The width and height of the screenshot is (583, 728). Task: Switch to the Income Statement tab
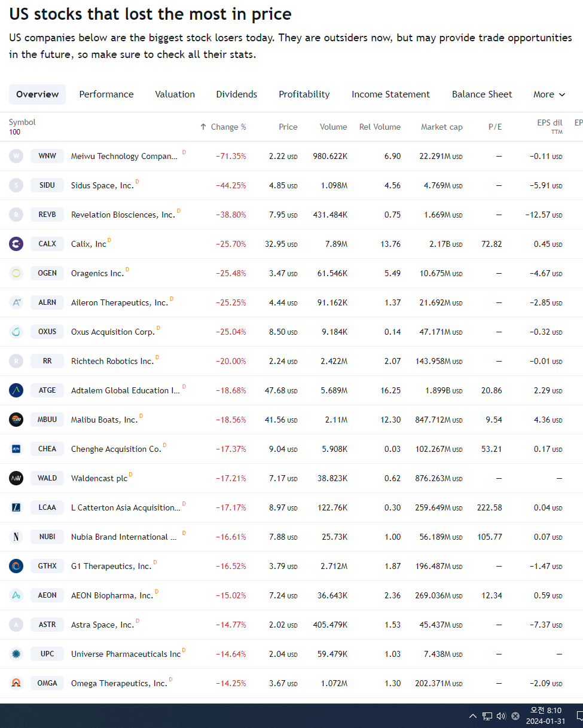tap(390, 94)
